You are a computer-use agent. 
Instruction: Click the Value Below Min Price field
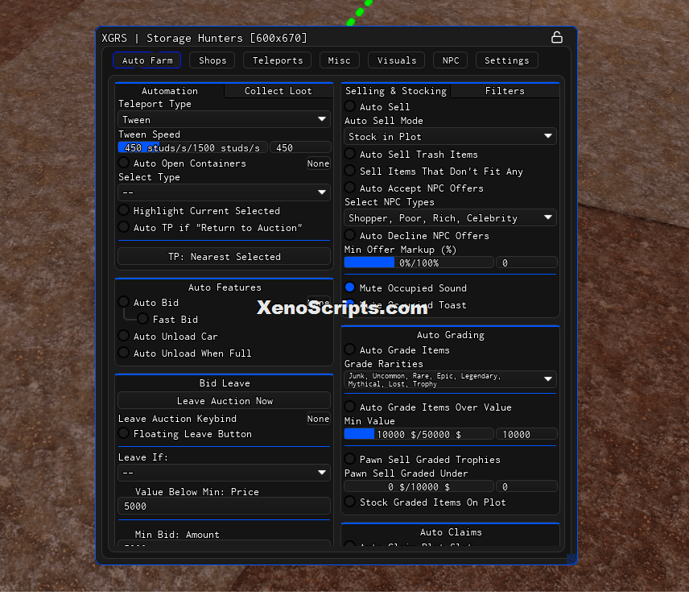(x=224, y=506)
